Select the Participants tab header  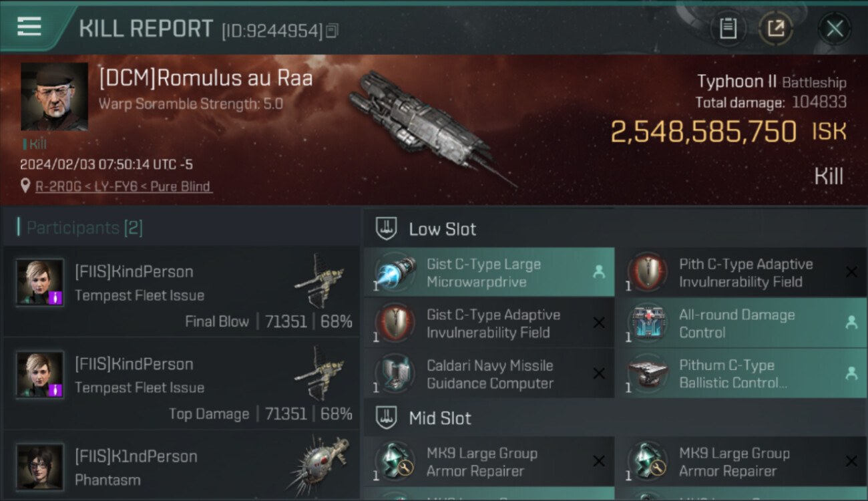(x=84, y=228)
